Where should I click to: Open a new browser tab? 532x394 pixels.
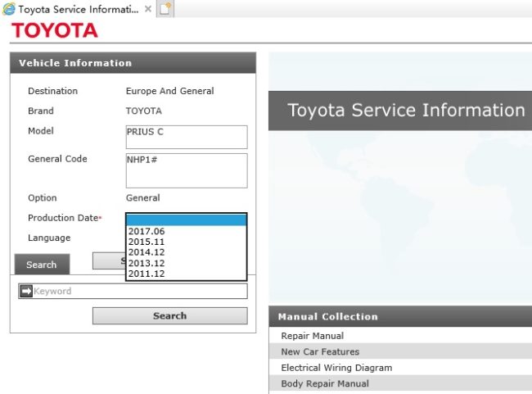click(x=165, y=9)
